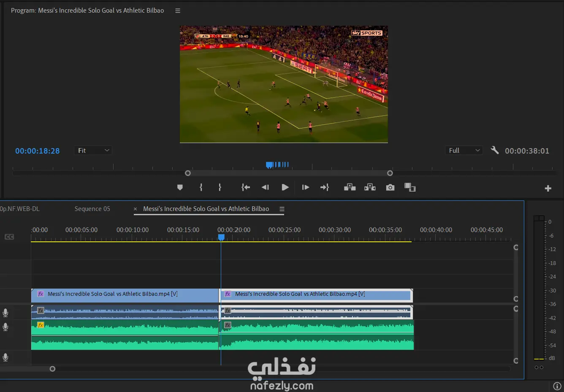Click fx badge on first blue audio clip
The height and width of the screenshot is (392, 564).
click(x=41, y=311)
